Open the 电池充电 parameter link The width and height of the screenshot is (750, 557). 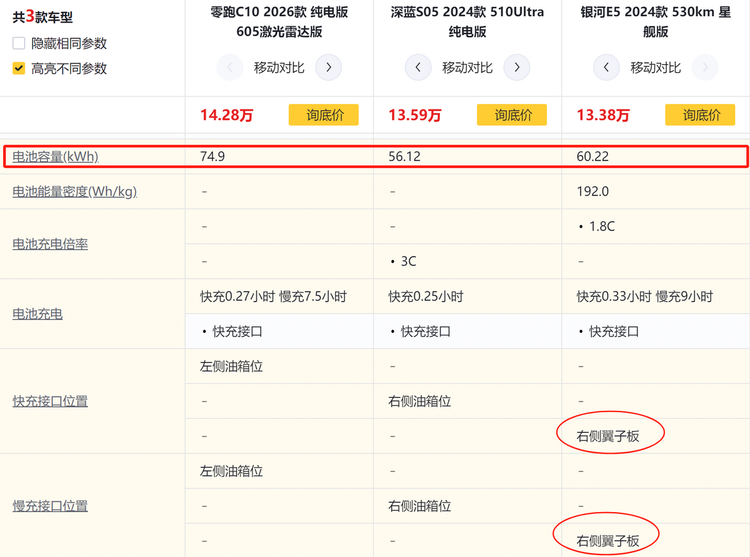pos(37,314)
